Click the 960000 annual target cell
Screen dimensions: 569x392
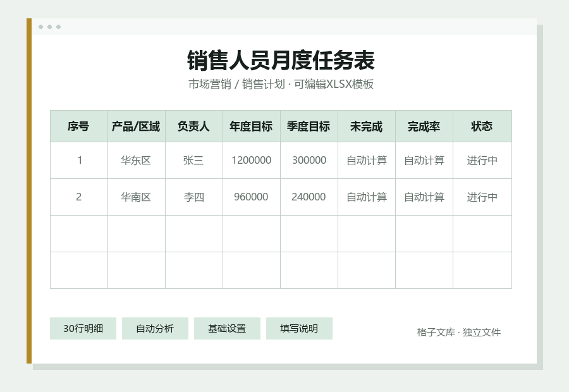[252, 197]
